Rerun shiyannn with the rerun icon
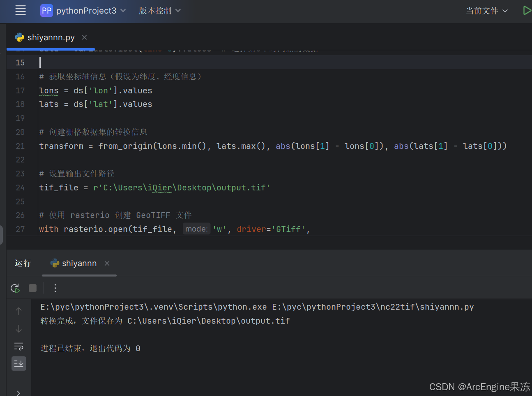Viewport: 532px width, 396px height. pyautogui.click(x=15, y=288)
